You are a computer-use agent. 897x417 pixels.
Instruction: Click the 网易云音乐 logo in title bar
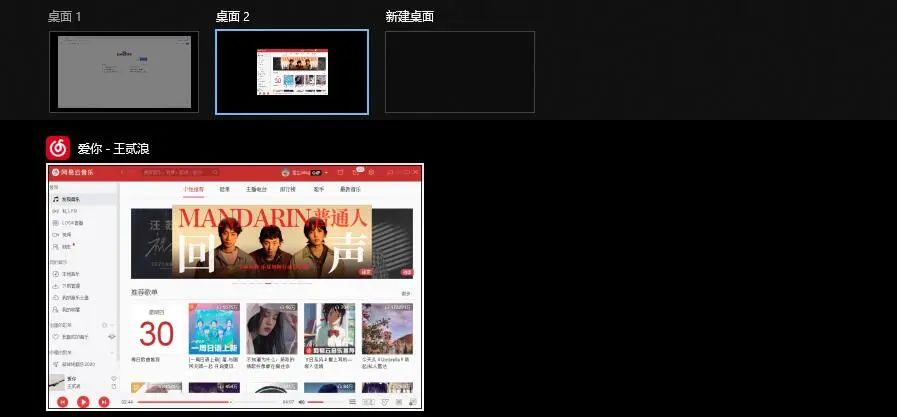pyautogui.click(x=72, y=172)
